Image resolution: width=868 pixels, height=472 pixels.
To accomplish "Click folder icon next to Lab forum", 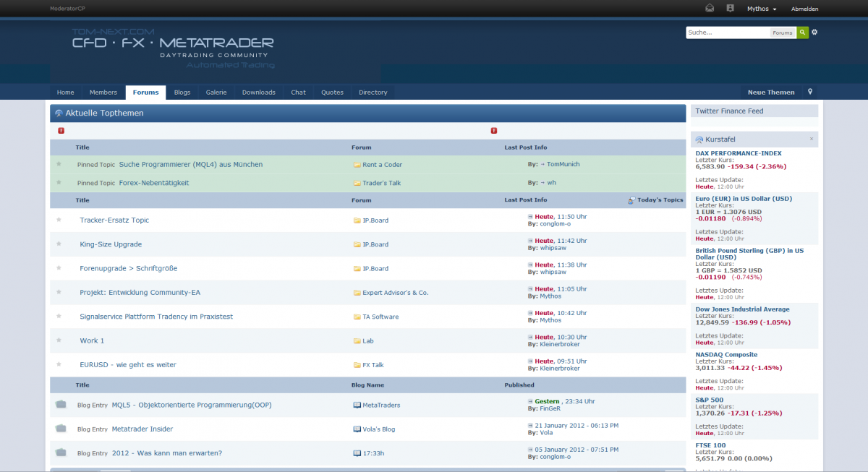I will [x=357, y=340].
